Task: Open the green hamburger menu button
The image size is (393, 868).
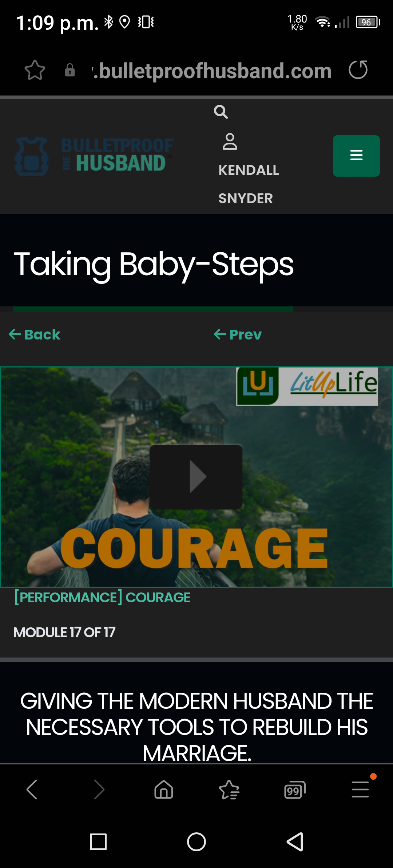Action: coord(356,156)
